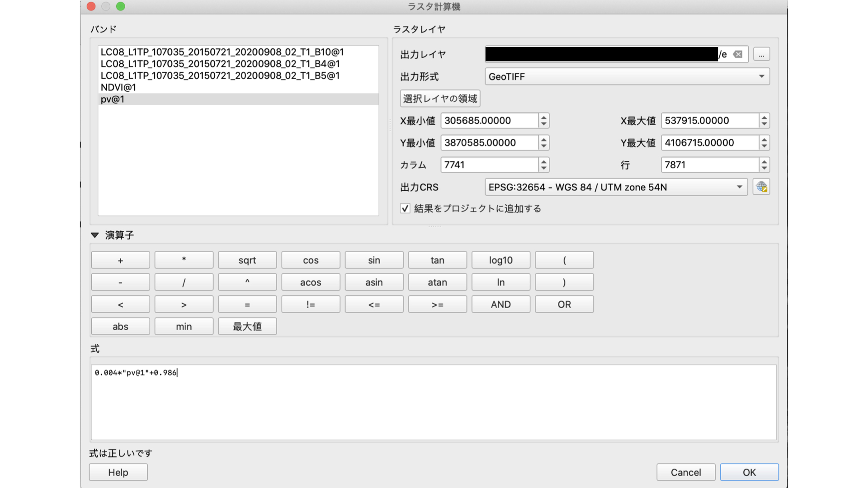This screenshot has height=488, width=868.
Task: Adjust the X最小値 spinner arrows
Action: pyautogui.click(x=544, y=121)
